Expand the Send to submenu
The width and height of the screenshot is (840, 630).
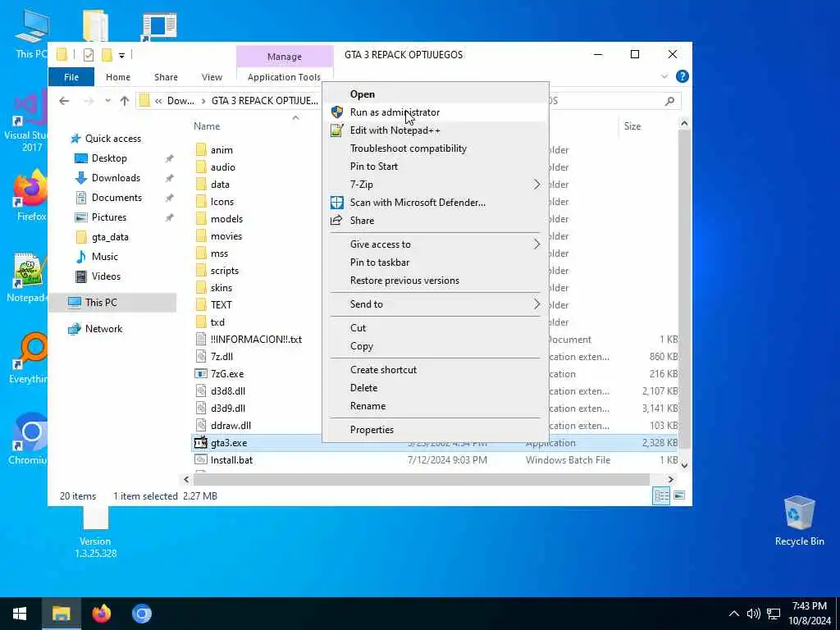point(435,304)
